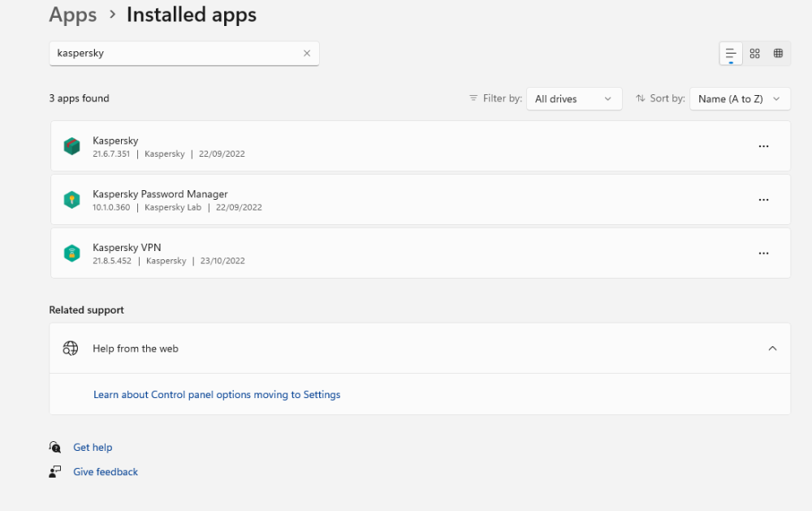812x511 pixels.
Task: Open the Sort by Name dropdown
Action: (740, 98)
